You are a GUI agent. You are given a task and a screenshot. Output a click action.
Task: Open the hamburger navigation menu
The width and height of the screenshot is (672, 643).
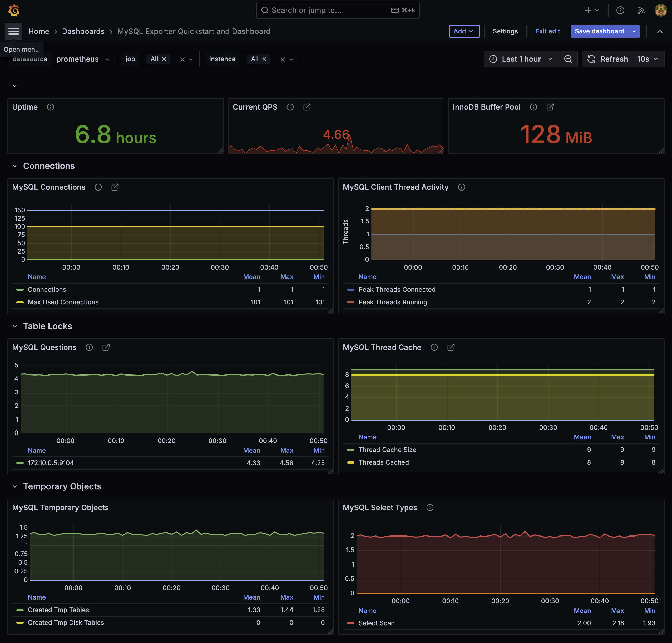(x=14, y=31)
